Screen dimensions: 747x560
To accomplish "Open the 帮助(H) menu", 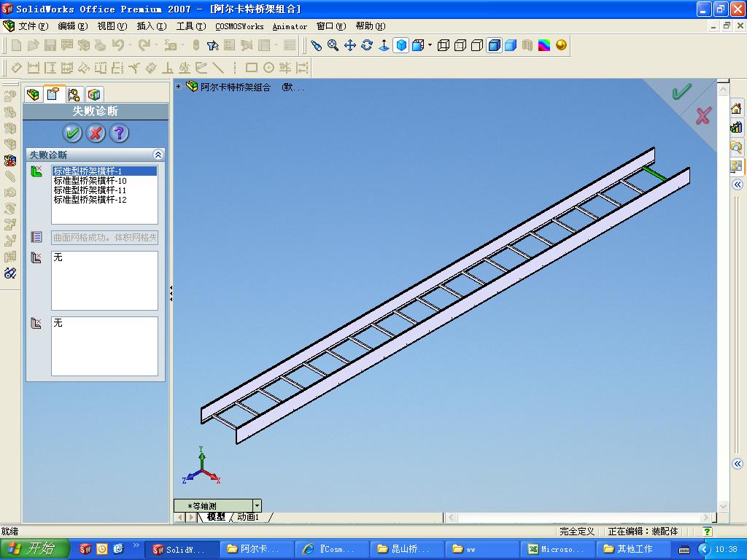I will pos(370,26).
